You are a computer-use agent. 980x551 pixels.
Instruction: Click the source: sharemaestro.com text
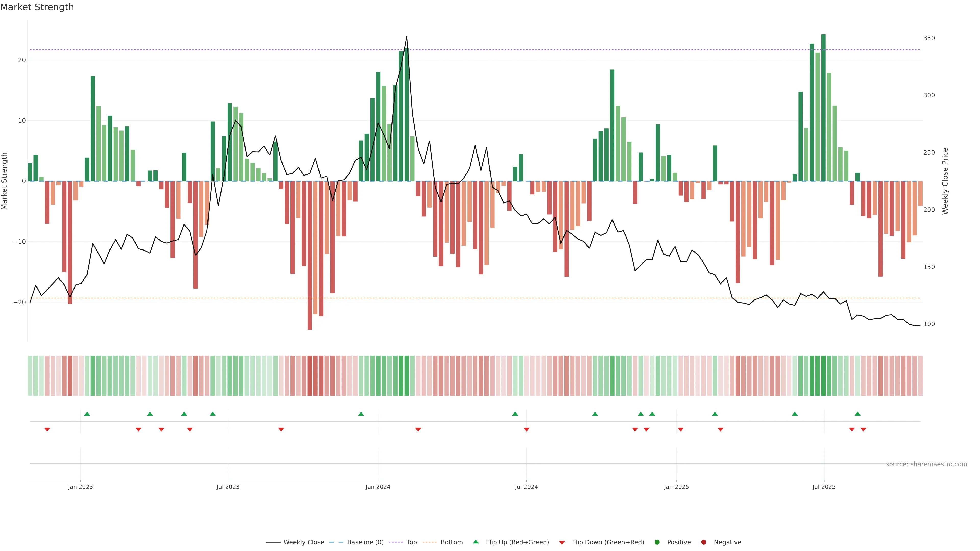[x=926, y=464]
